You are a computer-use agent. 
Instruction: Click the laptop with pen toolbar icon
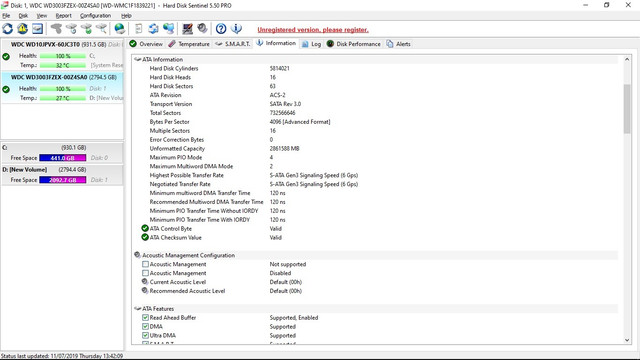point(187,29)
